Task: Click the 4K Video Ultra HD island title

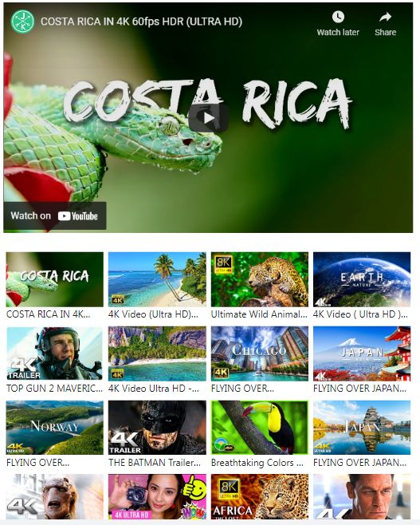Action: (x=154, y=389)
